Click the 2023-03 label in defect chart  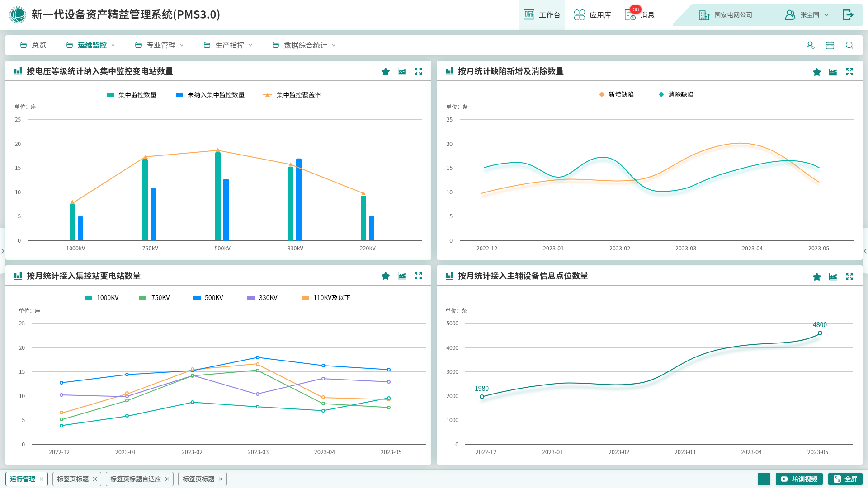pyautogui.click(x=686, y=249)
